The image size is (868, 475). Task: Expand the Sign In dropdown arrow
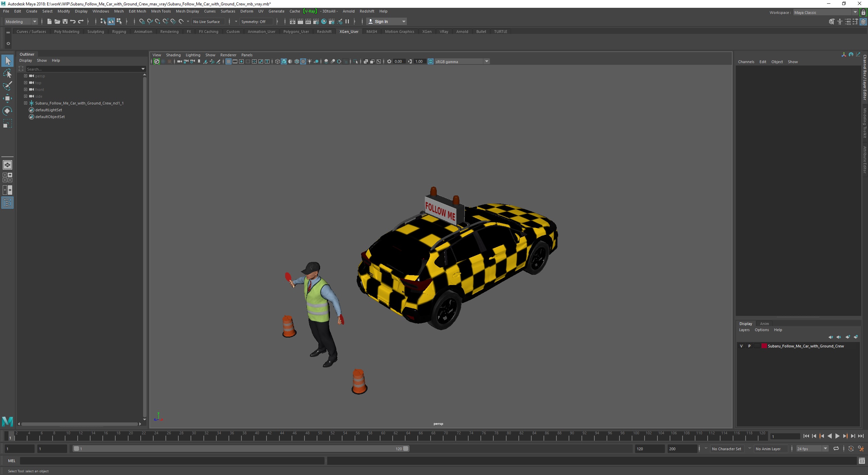[403, 21]
